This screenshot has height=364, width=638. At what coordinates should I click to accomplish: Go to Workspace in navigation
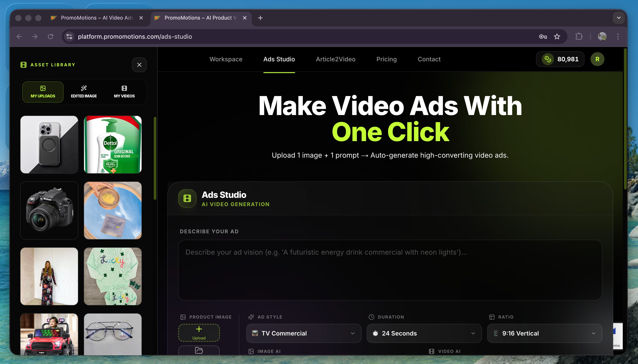(x=226, y=59)
